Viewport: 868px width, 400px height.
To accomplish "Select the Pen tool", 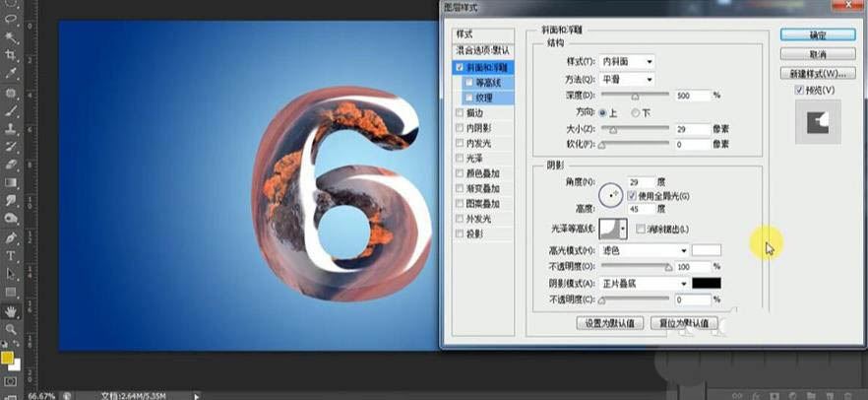I will [11, 237].
